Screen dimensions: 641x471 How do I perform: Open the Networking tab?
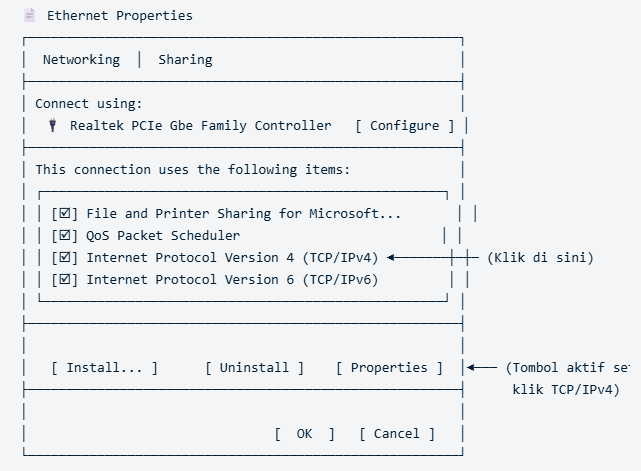(x=81, y=60)
